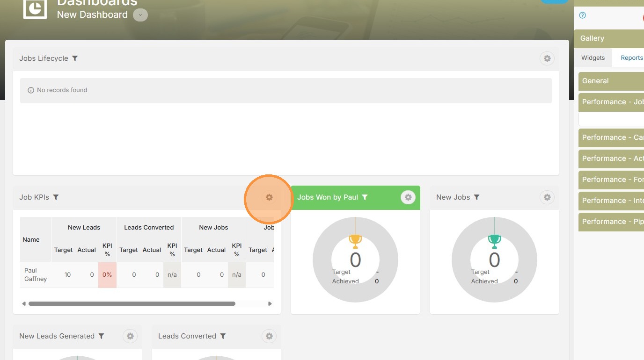Expand the Performance - Ca… gallery section

tap(611, 137)
